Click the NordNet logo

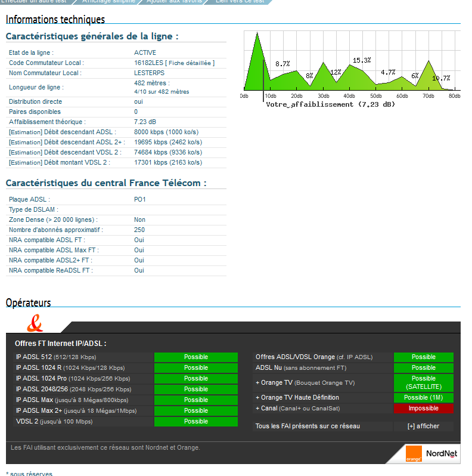click(x=442, y=453)
